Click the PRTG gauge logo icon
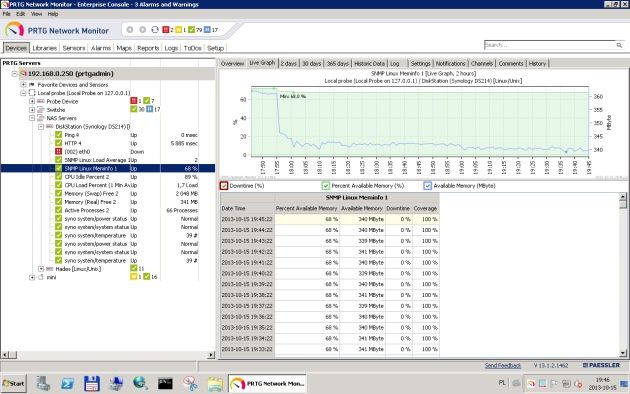Screen dimensions: 630x394 pyautogui.click(x=14, y=30)
